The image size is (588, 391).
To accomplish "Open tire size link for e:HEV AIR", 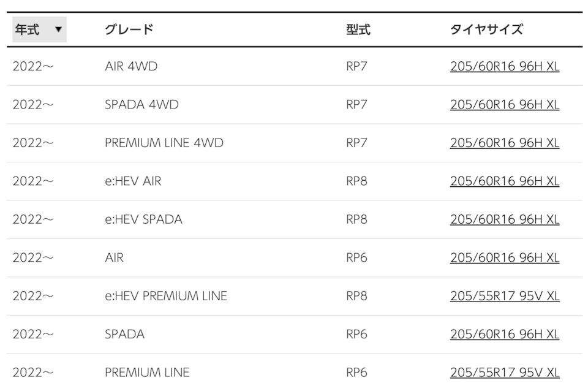I will [x=504, y=181].
